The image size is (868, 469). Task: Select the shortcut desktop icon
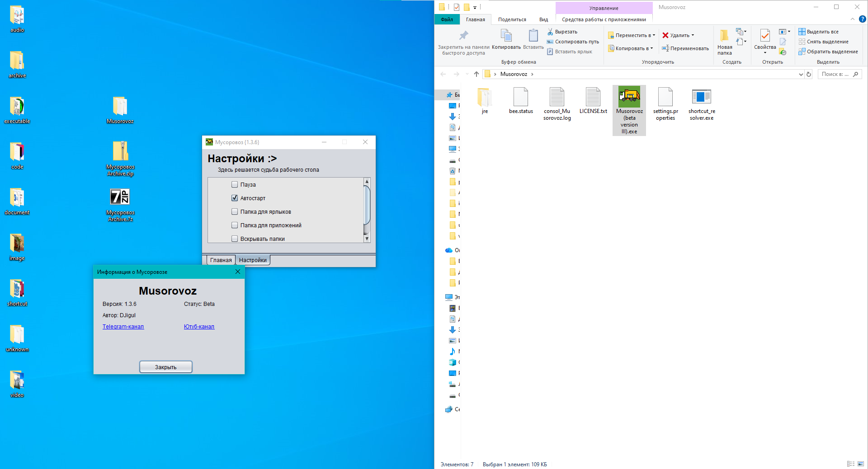[x=17, y=293]
